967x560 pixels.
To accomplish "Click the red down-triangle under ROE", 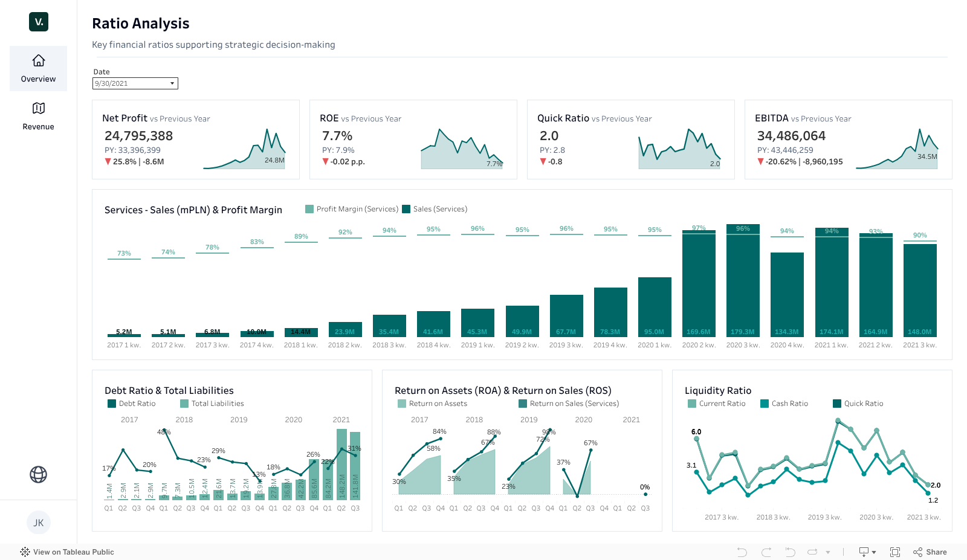I will pyautogui.click(x=325, y=161).
